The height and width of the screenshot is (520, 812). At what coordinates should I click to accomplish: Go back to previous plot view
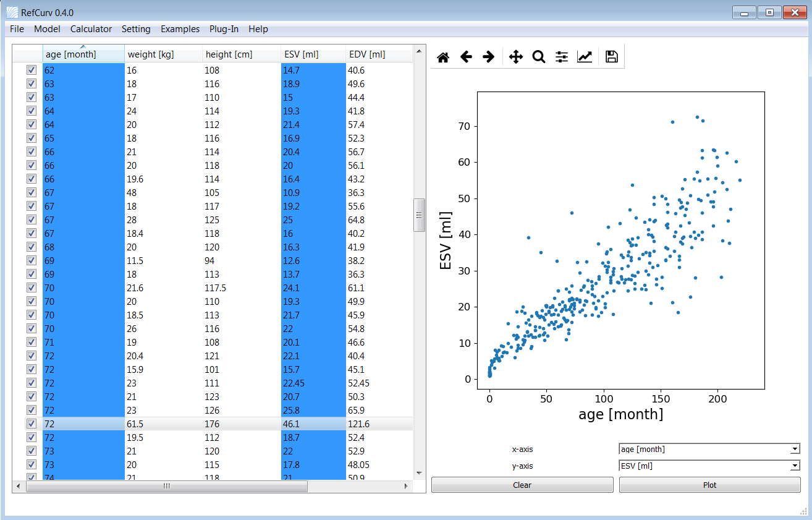(x=466, y=58)
